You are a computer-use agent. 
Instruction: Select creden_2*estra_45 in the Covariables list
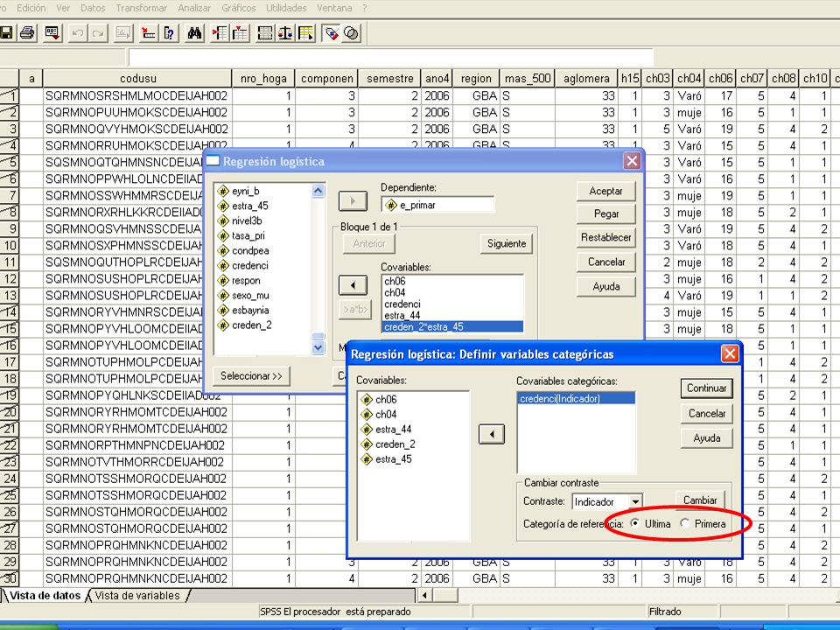(x=452, y=326)
